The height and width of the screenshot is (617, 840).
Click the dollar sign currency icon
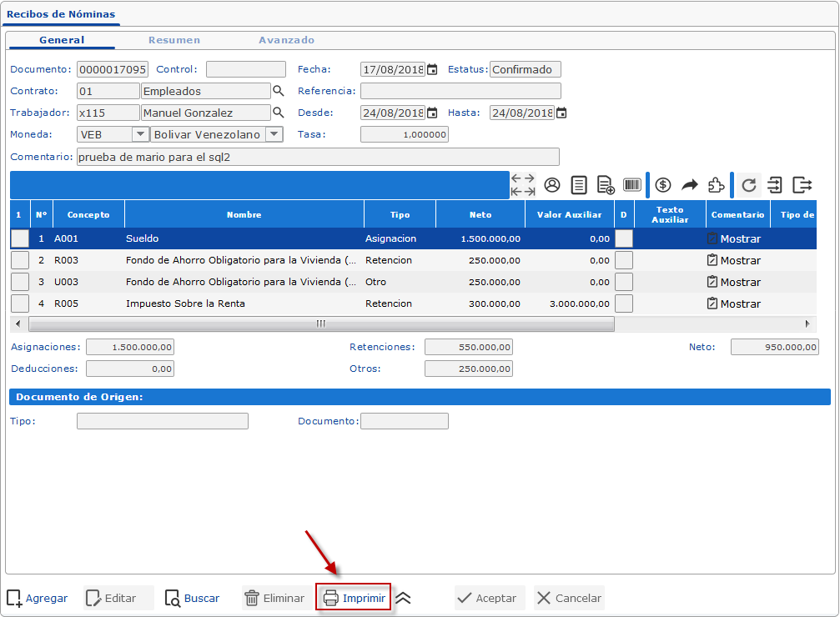tap(663, 185)
